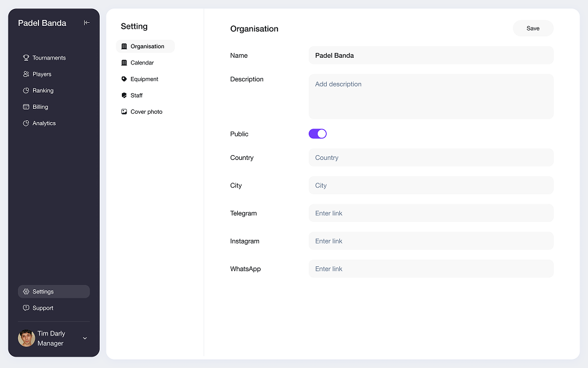Toggle the Public switch off
588x368 pixels.
click(318, 133)
